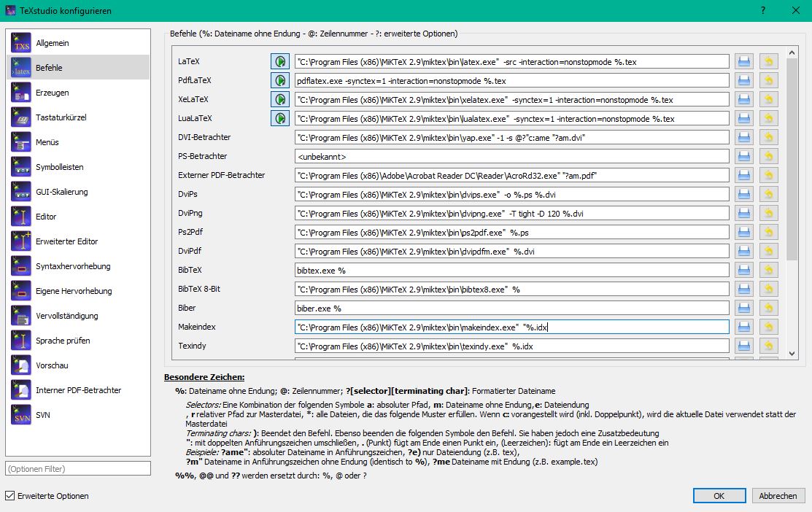Screen dimensions: 812x512
Task: Browse for the Biber executable
Action: click(x=744, y=308)
